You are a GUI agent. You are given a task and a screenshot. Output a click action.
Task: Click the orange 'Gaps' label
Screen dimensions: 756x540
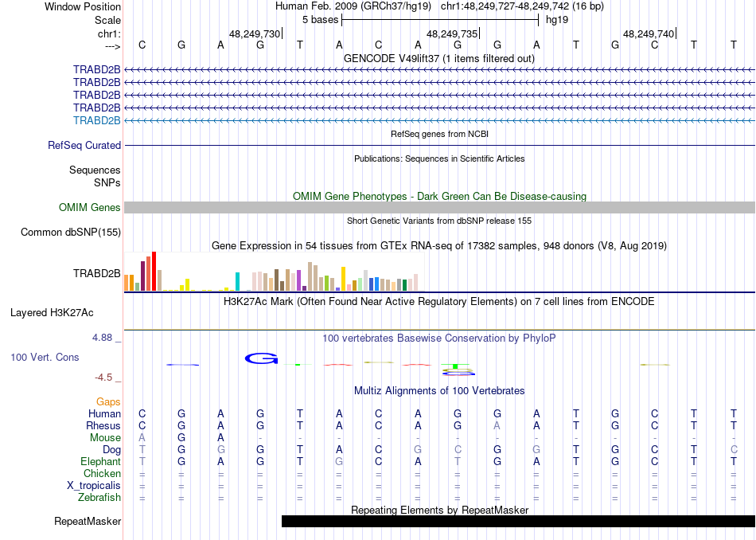coord(108,402)
